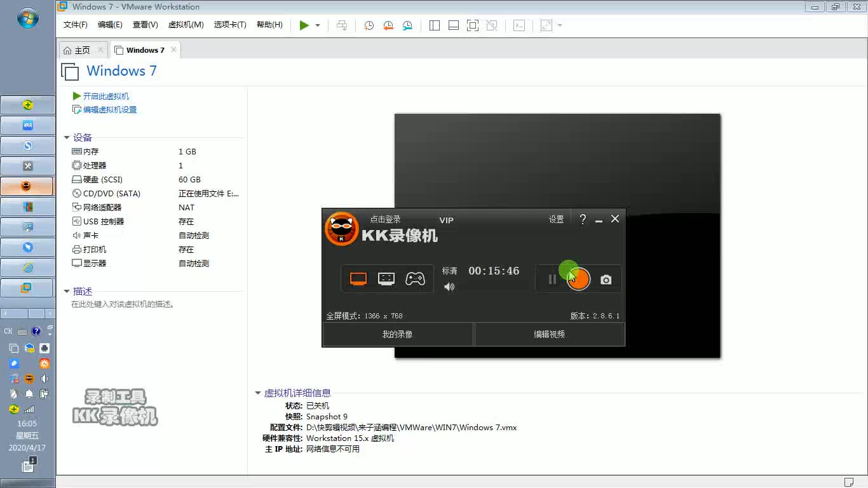Open the 查看(V) menu
This screenshot has height=488, width=868.
[x=145, y=25]
